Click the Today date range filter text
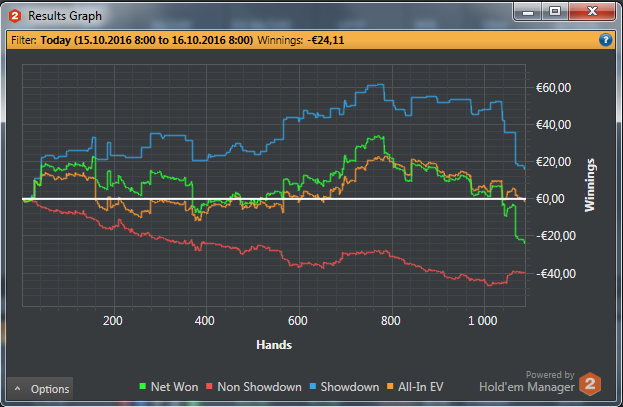Screen dimensions: 623x407 147,40
